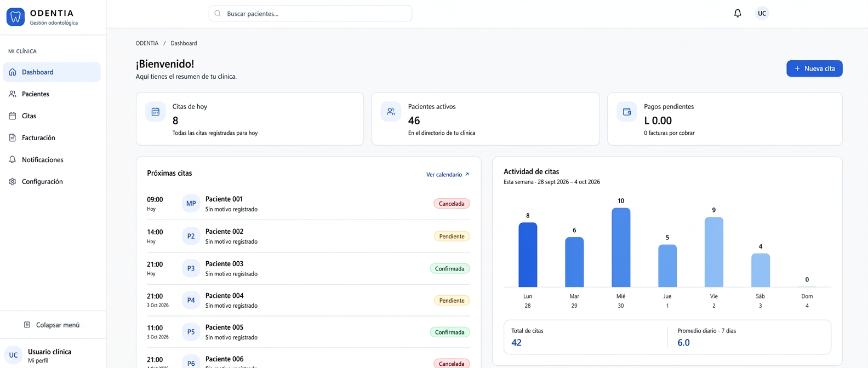Click the 14:00 Hoy appointment time
The width and height of the screenshot is (868, 368).
[x=155, y=236]
